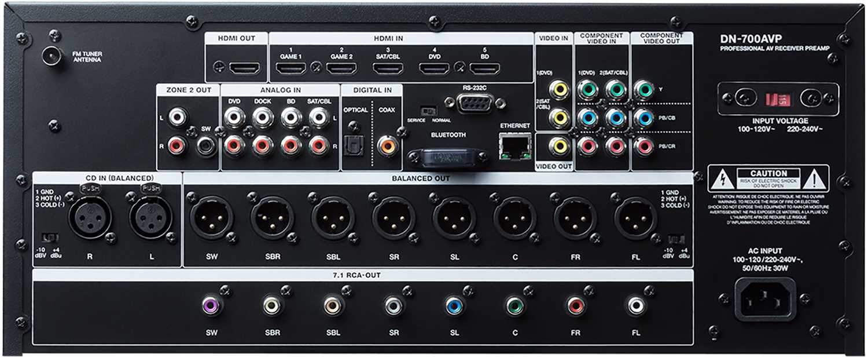This screenshot has width=868, height=358.
Task: Click the CD IN balanced R XLR socket
Action: [x=91, y=218]
